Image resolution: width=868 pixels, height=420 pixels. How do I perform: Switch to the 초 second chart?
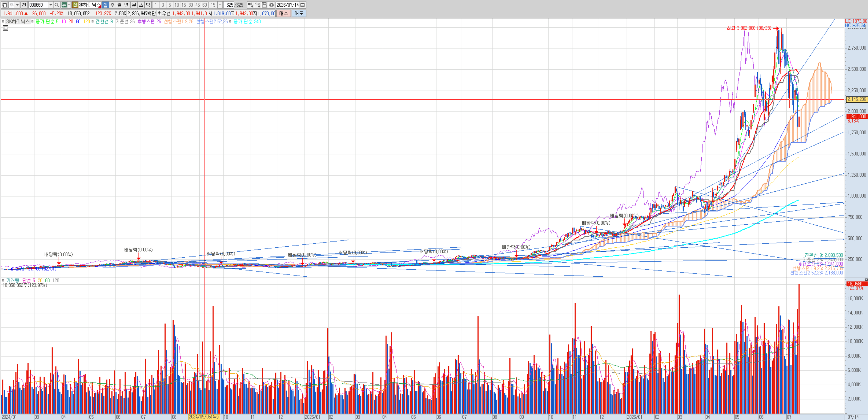click(x=141, y=5)
